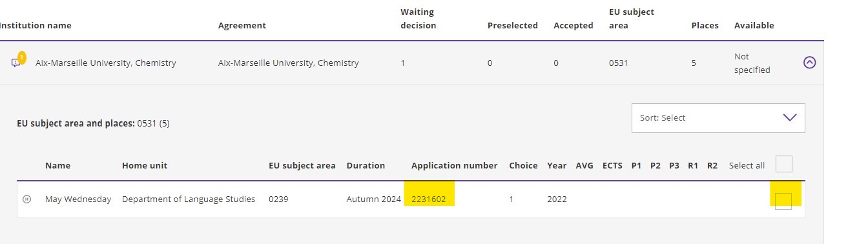This screenshot has width=868, height=244.
Task: Click the dropdown arrow in the Sort box
Action: 790,117
